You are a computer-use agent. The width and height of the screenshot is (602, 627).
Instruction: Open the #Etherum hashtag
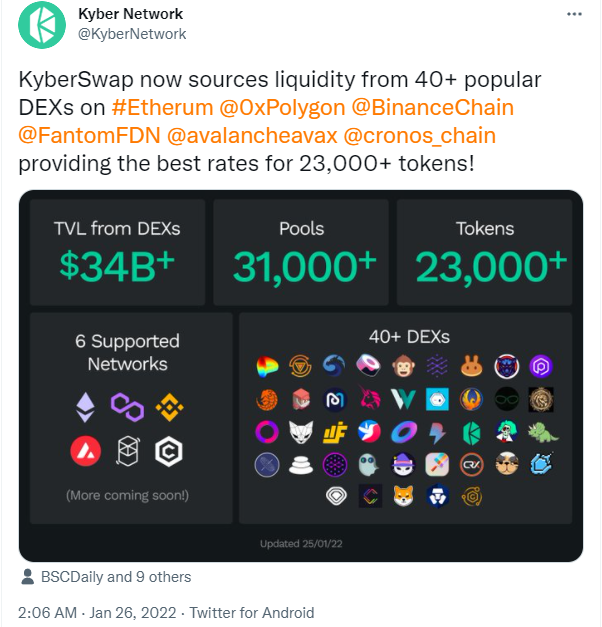[162, 107]
